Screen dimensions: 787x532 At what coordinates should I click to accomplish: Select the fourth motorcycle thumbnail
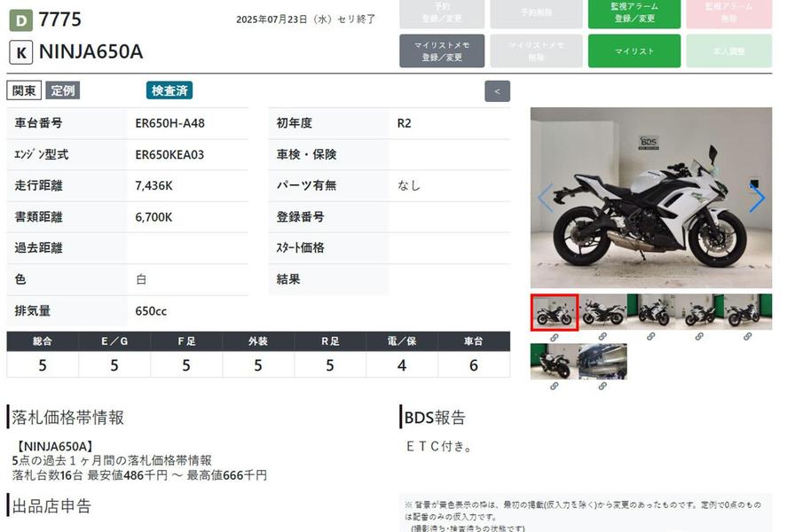[x=699, y=312]
